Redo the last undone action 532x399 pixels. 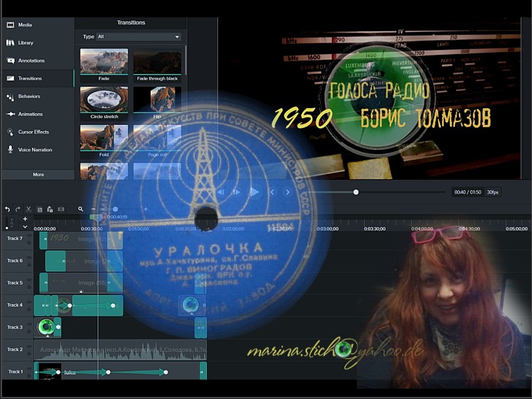point(18,209)
